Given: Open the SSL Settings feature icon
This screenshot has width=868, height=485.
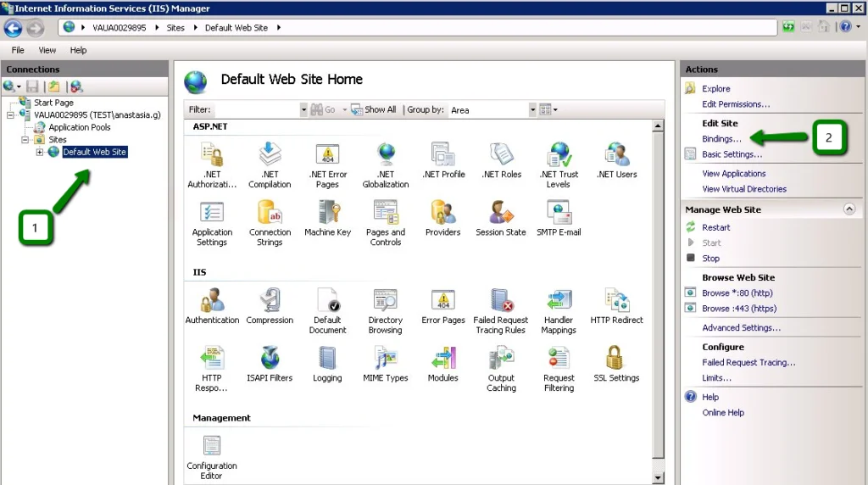Looking at the screenshot, I should click(x=616, y=360).
